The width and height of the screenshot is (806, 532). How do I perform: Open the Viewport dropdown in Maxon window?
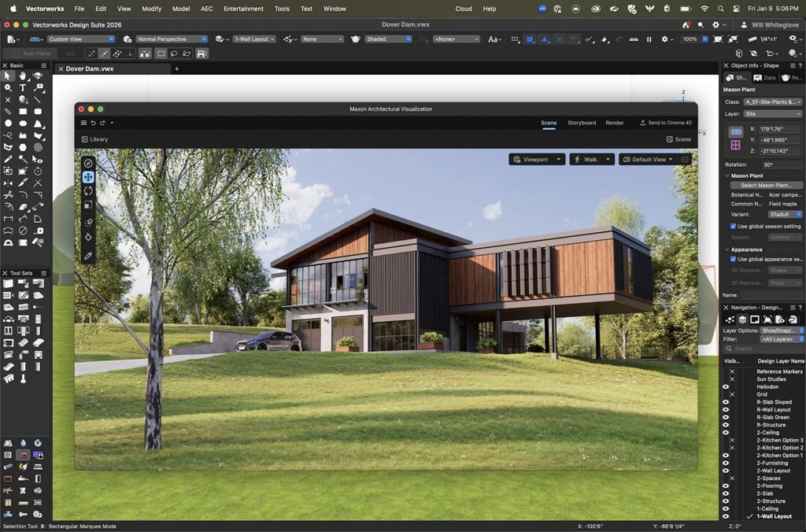click(x=537, y=159)
